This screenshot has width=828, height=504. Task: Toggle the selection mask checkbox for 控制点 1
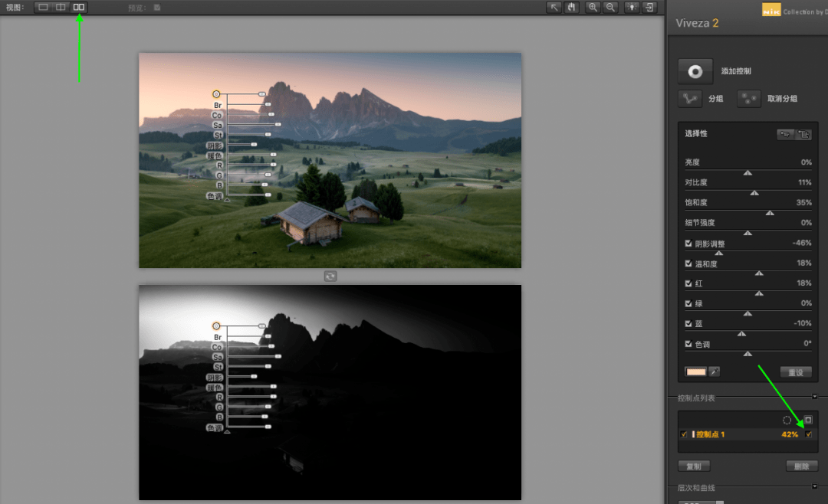click(x=808, y=434)
